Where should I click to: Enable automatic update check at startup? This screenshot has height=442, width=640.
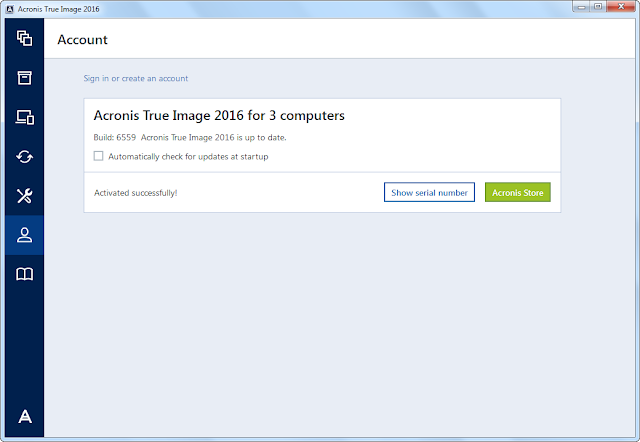click(98, 156)
